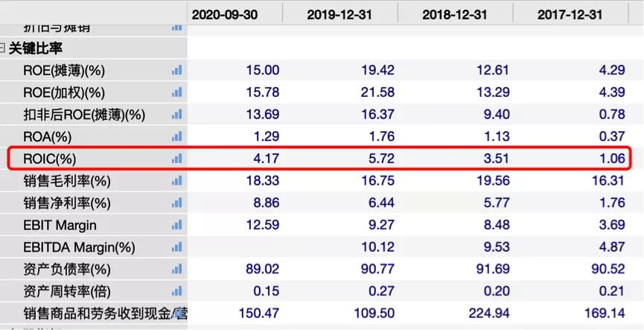Click ROIC value 5.72

point(381,158)
